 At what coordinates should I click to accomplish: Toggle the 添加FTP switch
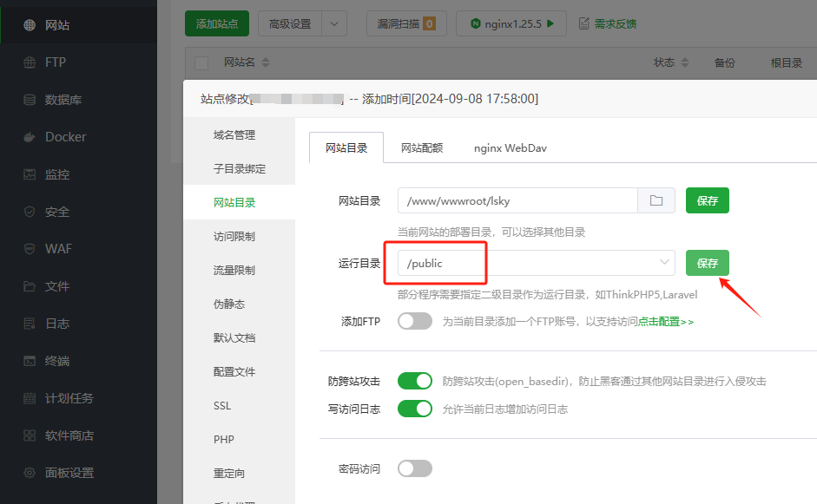click(x=415, y=321)
